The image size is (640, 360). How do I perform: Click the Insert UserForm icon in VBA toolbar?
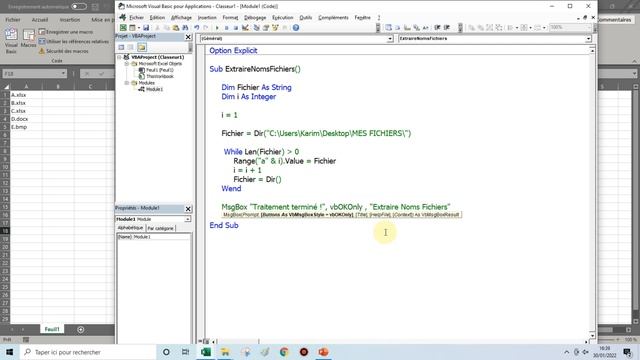click(x=132, y=28)
